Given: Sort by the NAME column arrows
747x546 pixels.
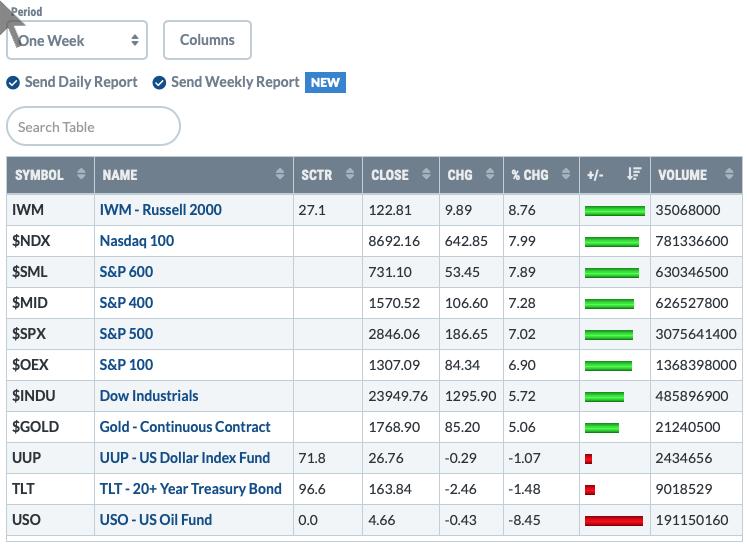Looking at the screenshot, I should coord(280,174).
